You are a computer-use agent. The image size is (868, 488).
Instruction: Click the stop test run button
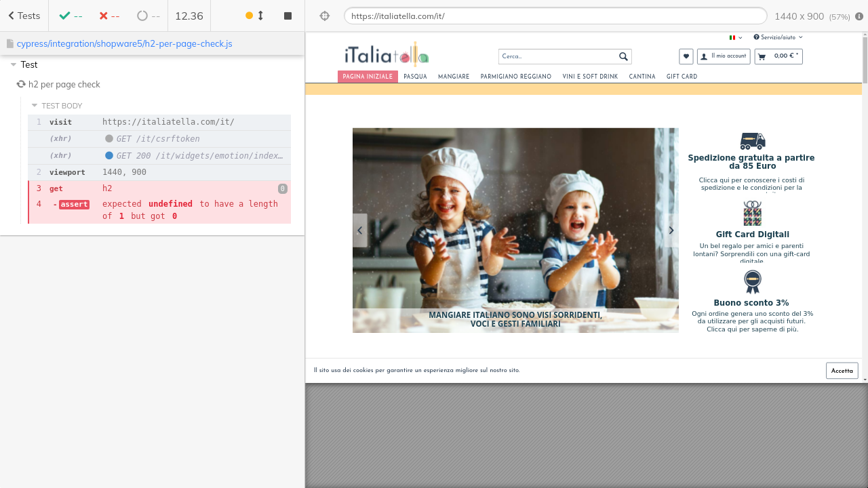[x=288, y=16]
